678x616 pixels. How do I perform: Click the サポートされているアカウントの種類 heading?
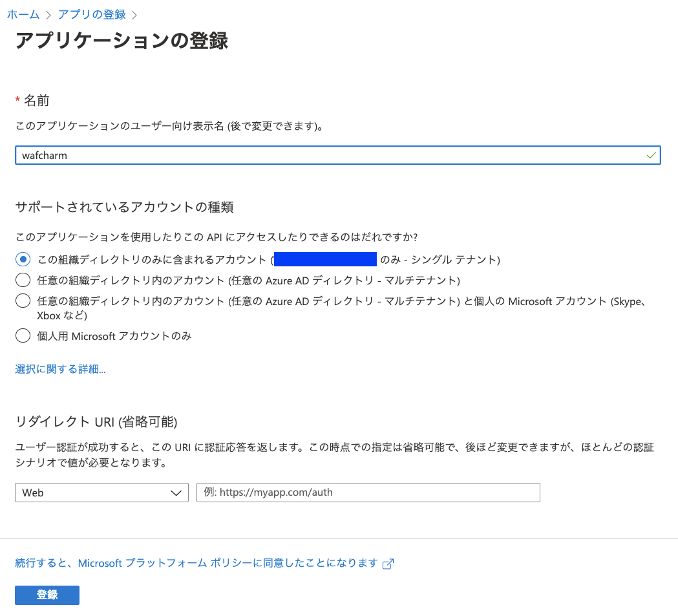click(125, 207)
